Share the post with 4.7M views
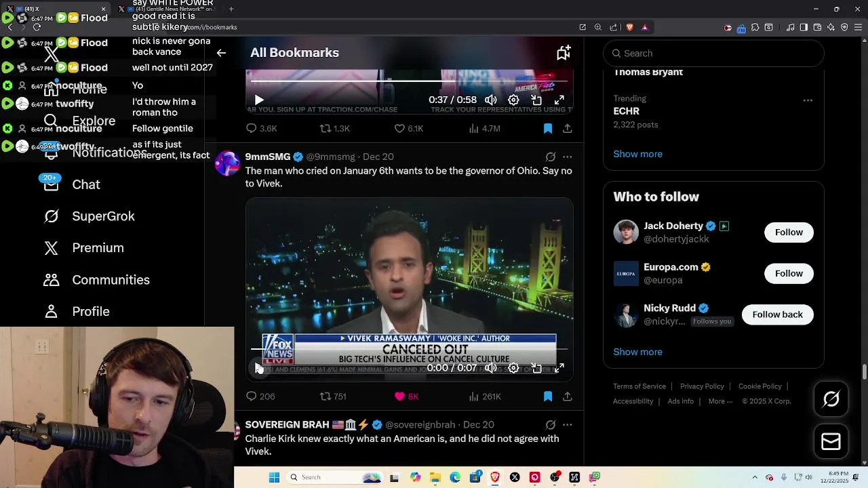 click(x=568, y=128)
